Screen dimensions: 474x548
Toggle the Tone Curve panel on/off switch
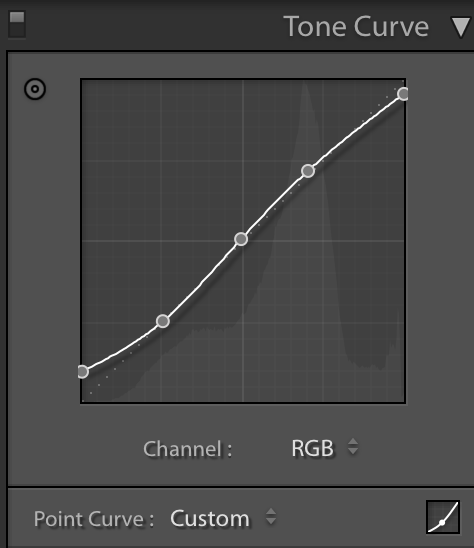17,24
